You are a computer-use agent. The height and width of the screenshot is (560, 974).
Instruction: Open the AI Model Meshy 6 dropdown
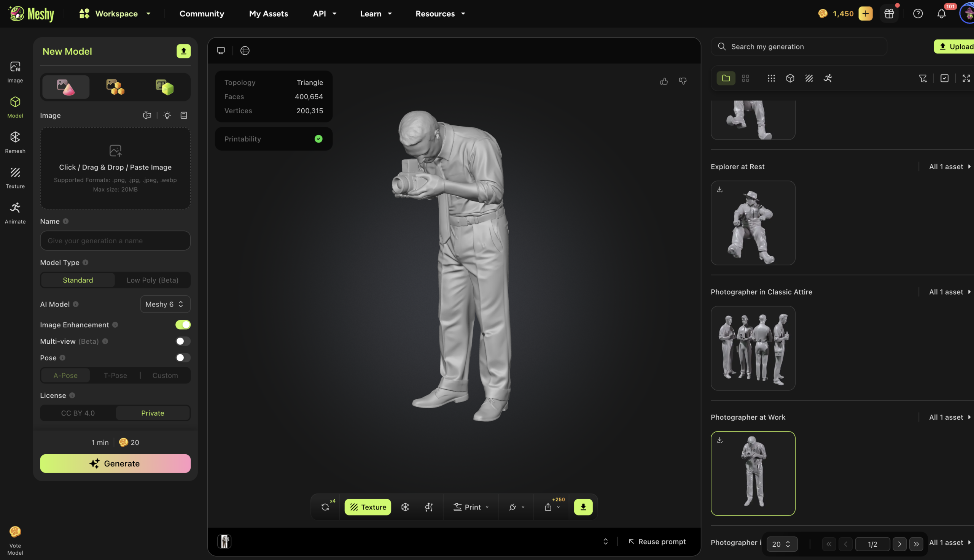tap(165, 304)
